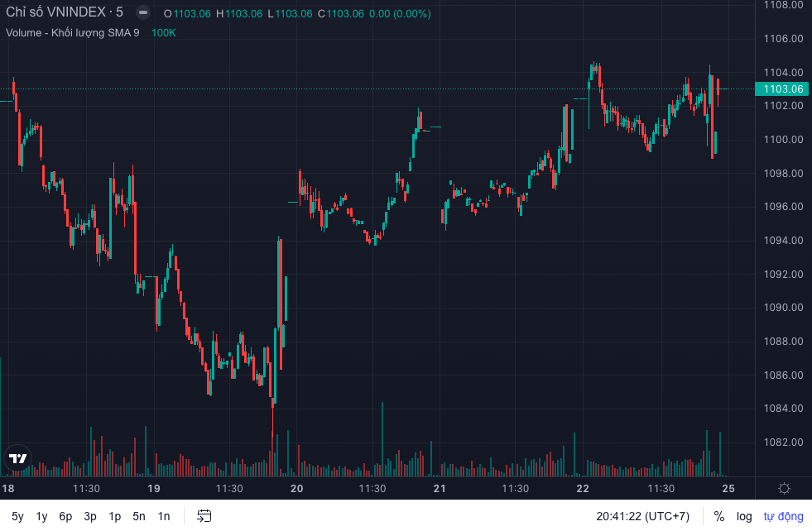Click the market status icon beside VNINDEX

[143, 12]
